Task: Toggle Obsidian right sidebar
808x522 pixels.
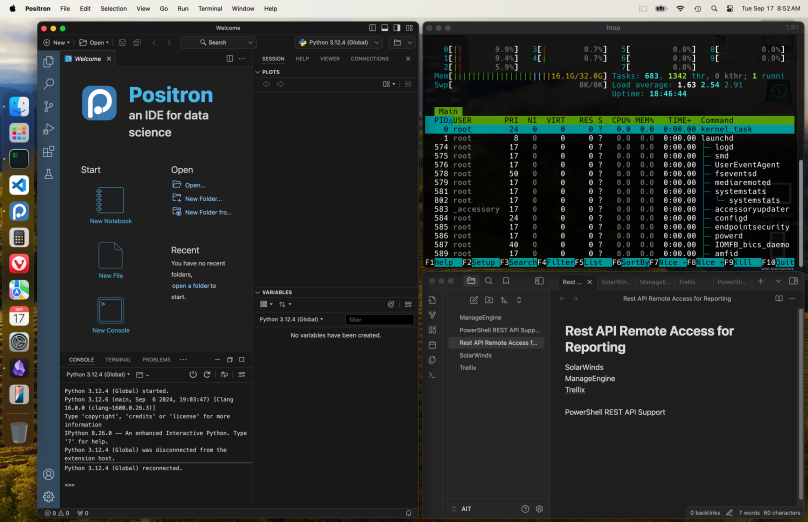Action: pyautogui.click(x=794, y=281)
